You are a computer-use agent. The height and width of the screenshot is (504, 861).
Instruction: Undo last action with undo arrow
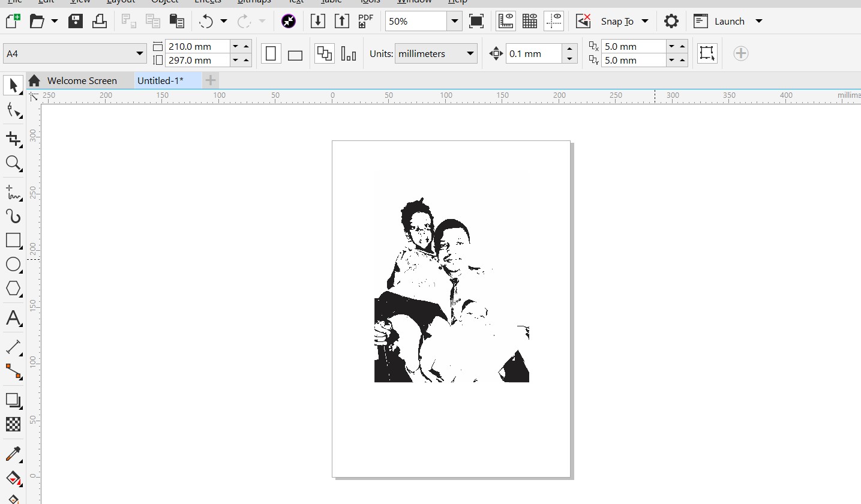pos(206,22)
